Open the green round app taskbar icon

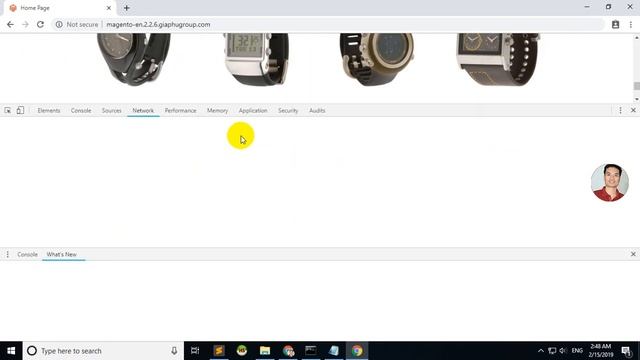coord(242,351)
